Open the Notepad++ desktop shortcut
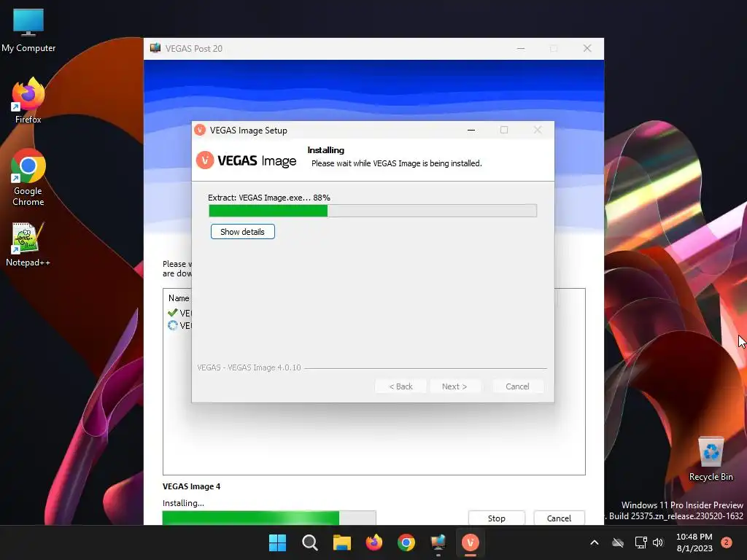Viewport: 747px width, 560px height. (28, 244)
